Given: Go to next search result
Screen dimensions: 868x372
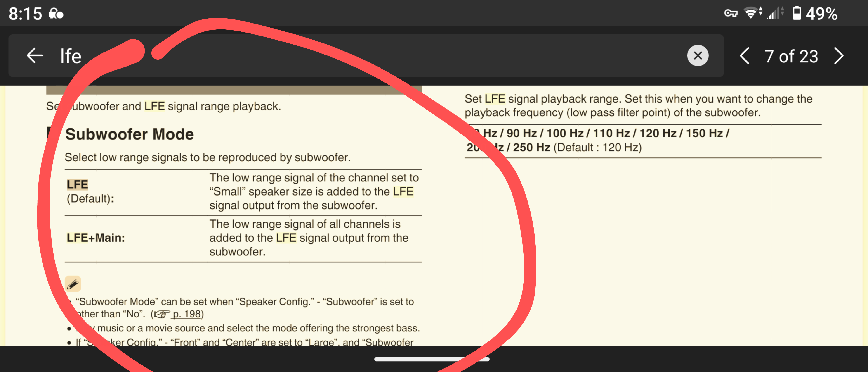Looking at the screenshot, I should click(x=839, y=56).
